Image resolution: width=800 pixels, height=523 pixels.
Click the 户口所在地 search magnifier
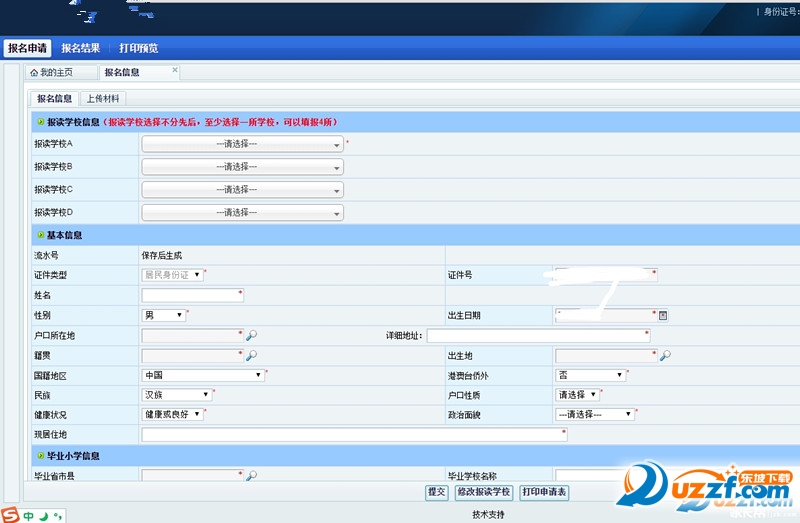click(x=252, y=335)
